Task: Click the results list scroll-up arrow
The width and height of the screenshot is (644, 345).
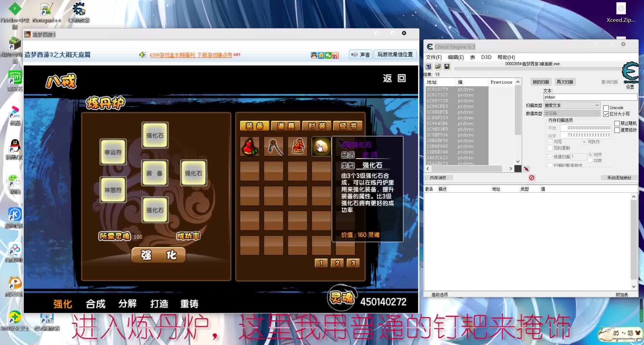Action: 518,82
